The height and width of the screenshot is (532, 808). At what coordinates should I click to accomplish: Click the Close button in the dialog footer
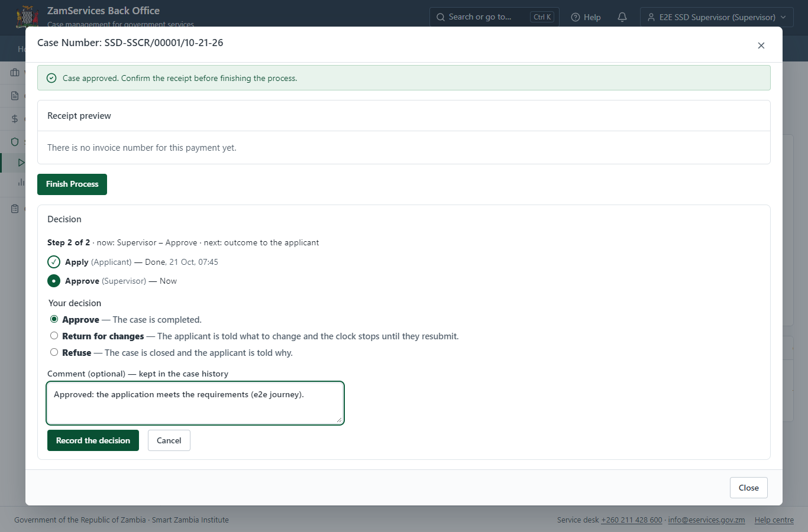(x=749, y=488)
